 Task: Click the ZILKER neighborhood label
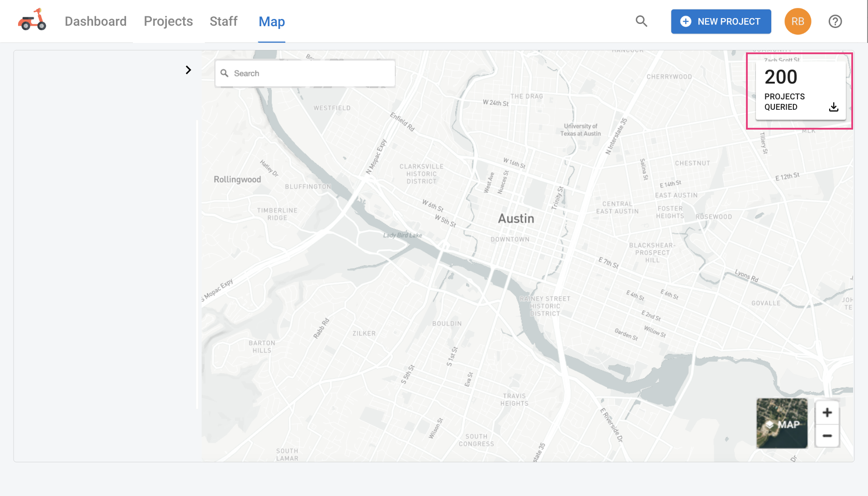(364, 333)
